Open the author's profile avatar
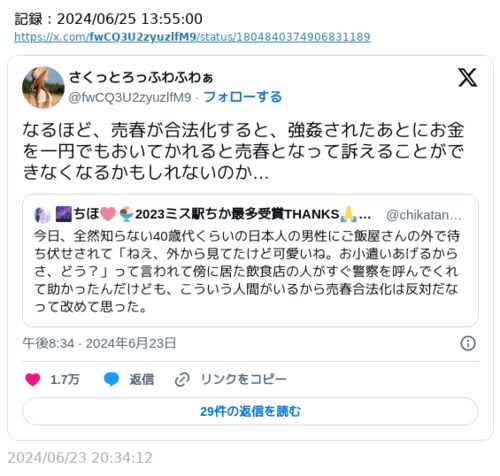The width and height of the screenshot is (500, 476). [x=43, y=87]
